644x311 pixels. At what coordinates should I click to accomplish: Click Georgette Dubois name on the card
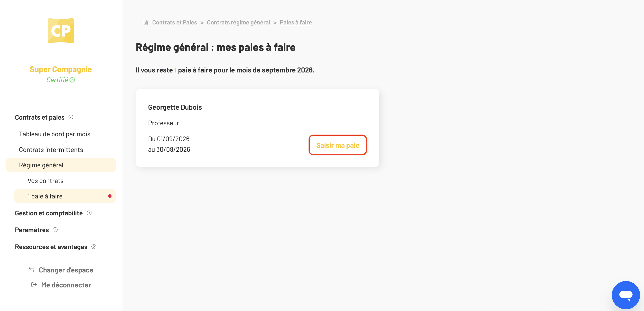(x=175, y=107)
